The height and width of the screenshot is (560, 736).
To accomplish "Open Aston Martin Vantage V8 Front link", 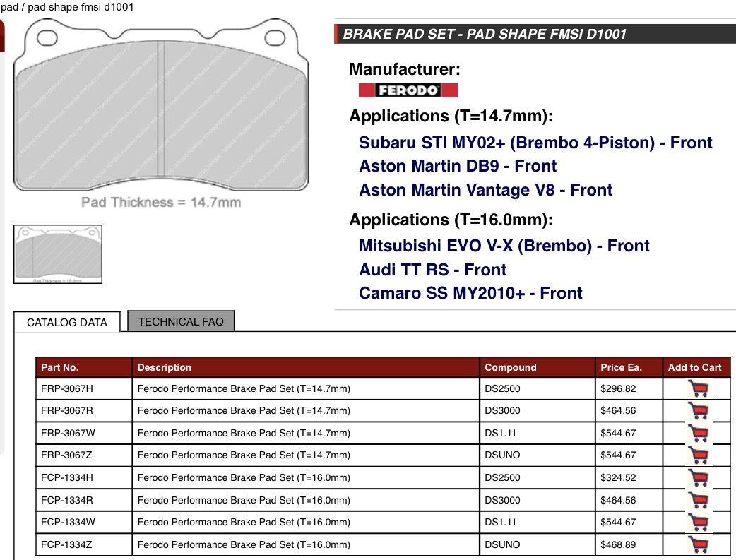I will [x=486, y=190].
